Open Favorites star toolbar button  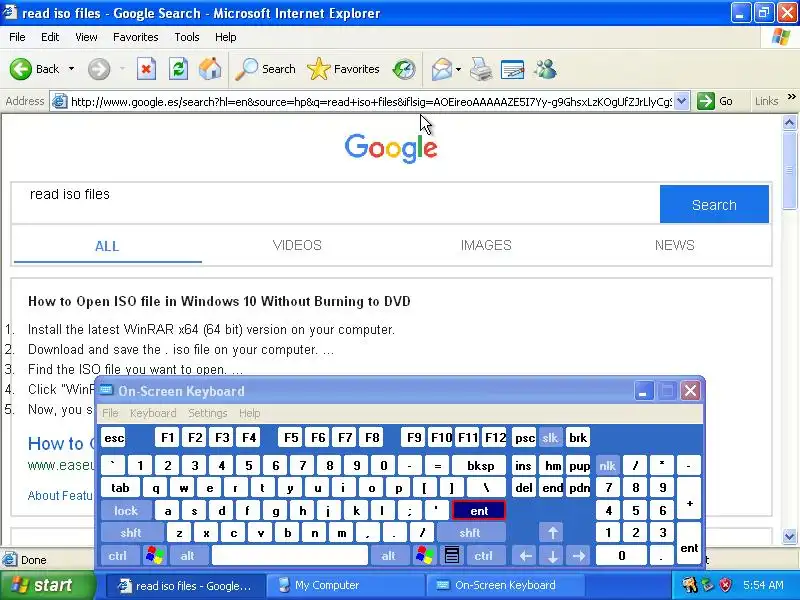[343, 69]
